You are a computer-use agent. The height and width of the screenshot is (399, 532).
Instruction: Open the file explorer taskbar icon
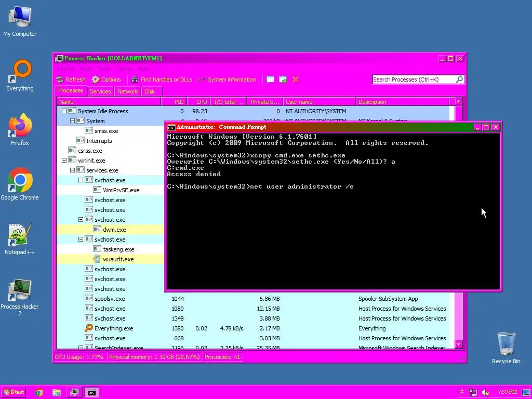(x=56, y=393)
